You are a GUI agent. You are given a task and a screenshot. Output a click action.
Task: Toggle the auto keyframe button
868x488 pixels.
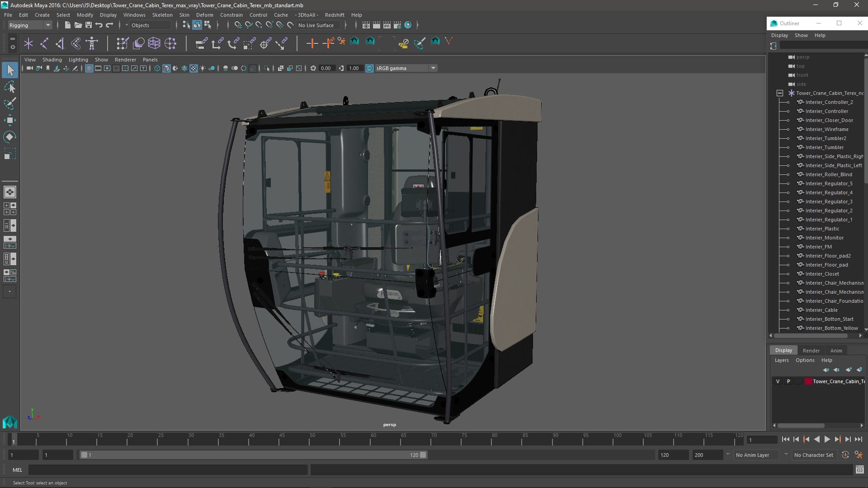tap(845, 455)
